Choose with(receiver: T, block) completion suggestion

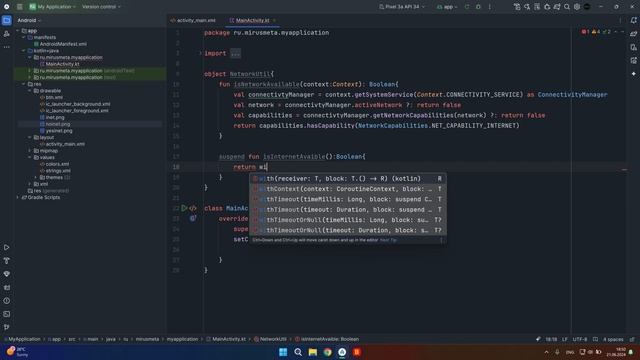348,179
